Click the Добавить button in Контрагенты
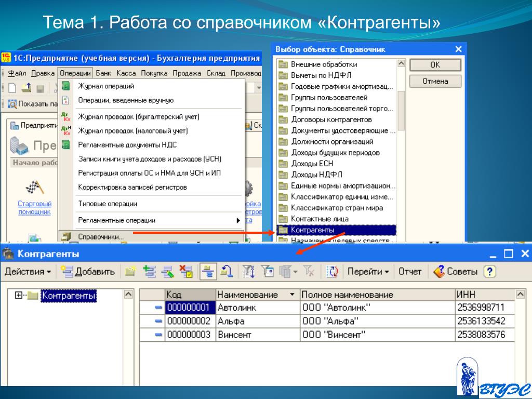 87,271
